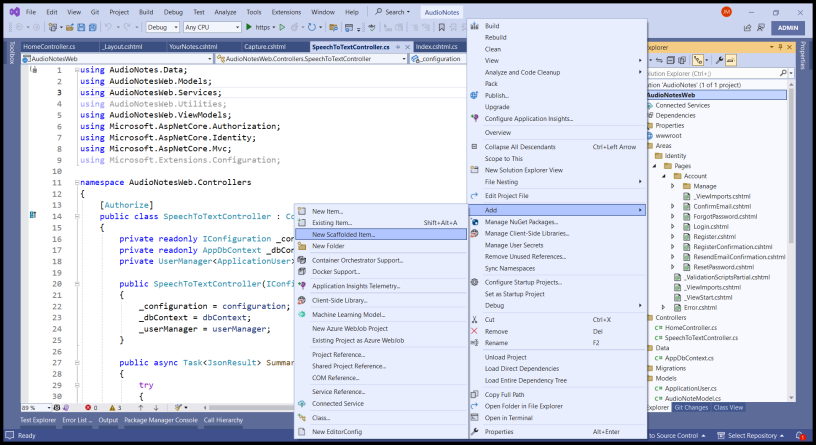Collapse the namespace block at line 11

[77, 183]
